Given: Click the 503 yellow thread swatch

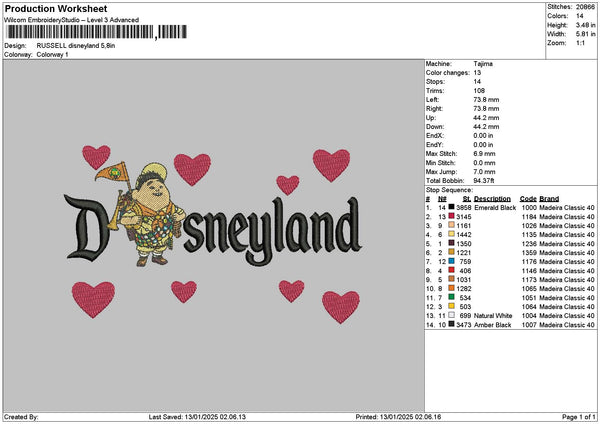Looking at the screenshot, I should (452, 306).
